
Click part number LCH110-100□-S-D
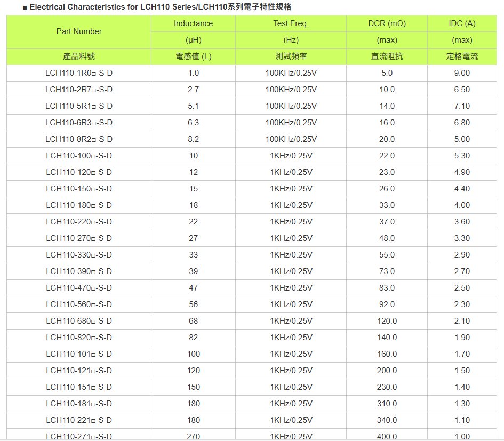click(x=79, y=156)
